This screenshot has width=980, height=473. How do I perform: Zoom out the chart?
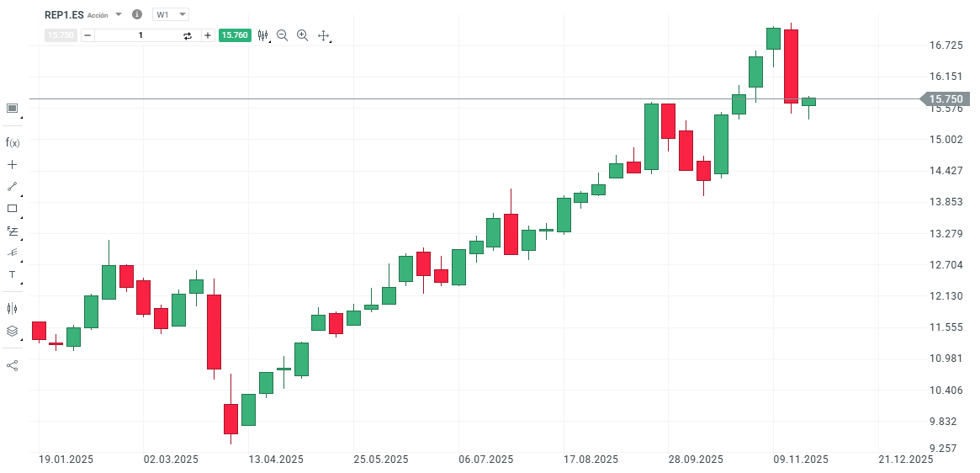[283, 35]
